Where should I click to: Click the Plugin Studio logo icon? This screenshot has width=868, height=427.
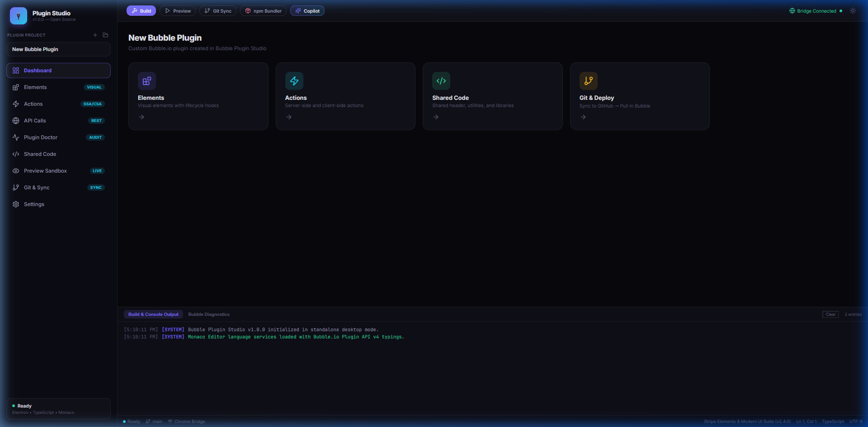click(x=19, y=16)
